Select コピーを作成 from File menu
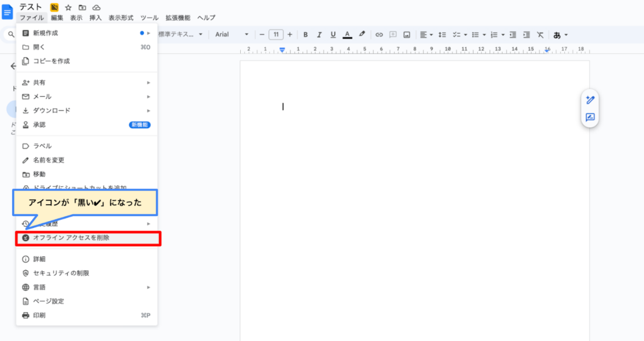The width and height of the screenshot is (644, 341). (51, 61)
